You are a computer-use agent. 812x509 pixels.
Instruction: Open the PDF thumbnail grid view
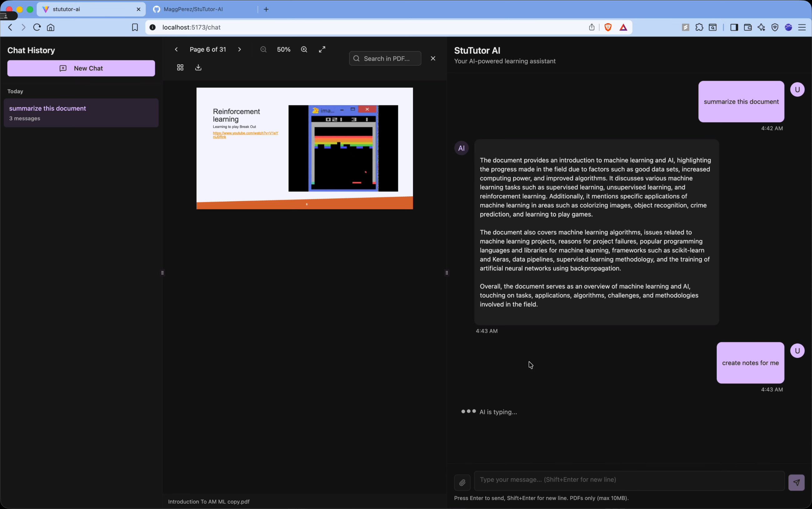point(180,68)
